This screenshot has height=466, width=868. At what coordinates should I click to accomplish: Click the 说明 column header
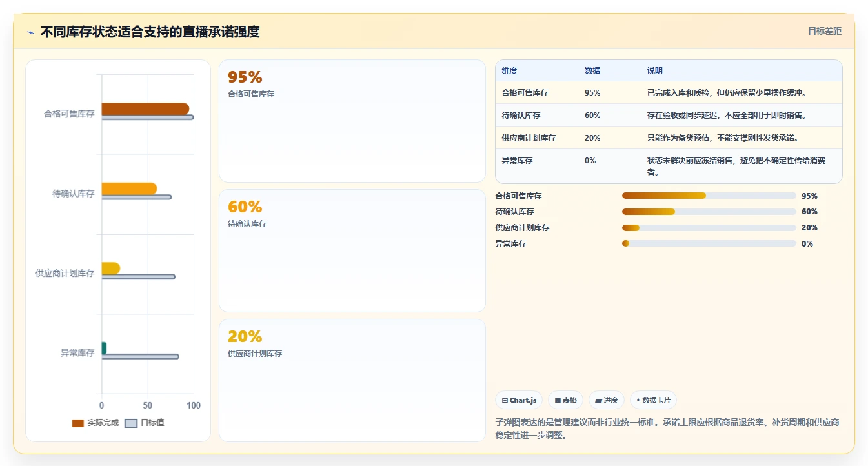click(655, 71)
